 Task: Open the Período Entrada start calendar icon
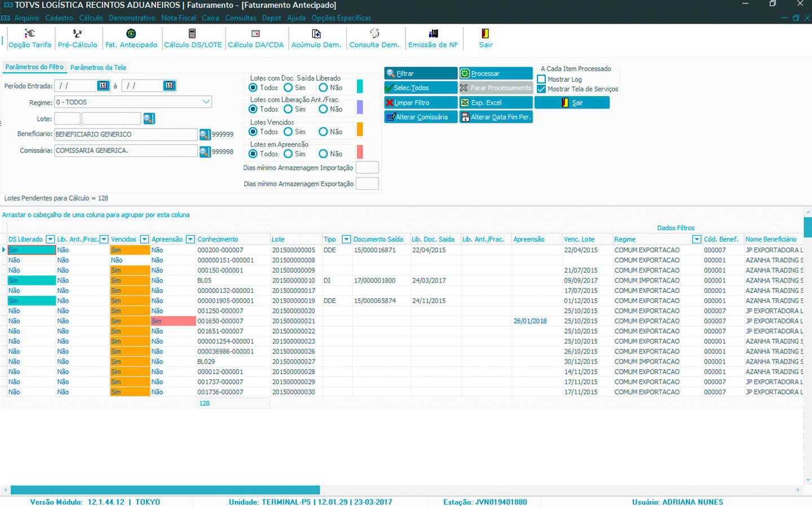(103, 86)
